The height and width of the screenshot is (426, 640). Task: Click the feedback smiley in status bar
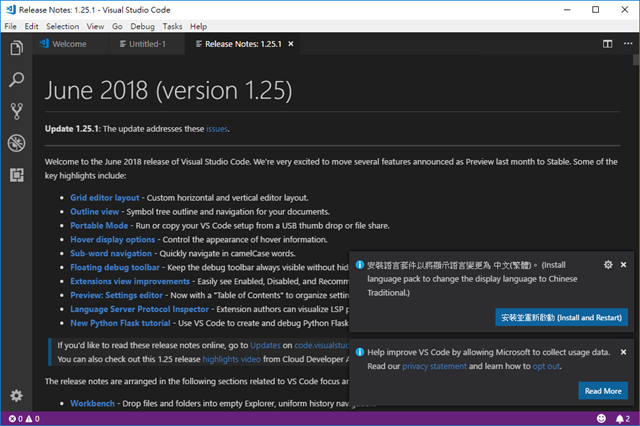pos(601,418)
